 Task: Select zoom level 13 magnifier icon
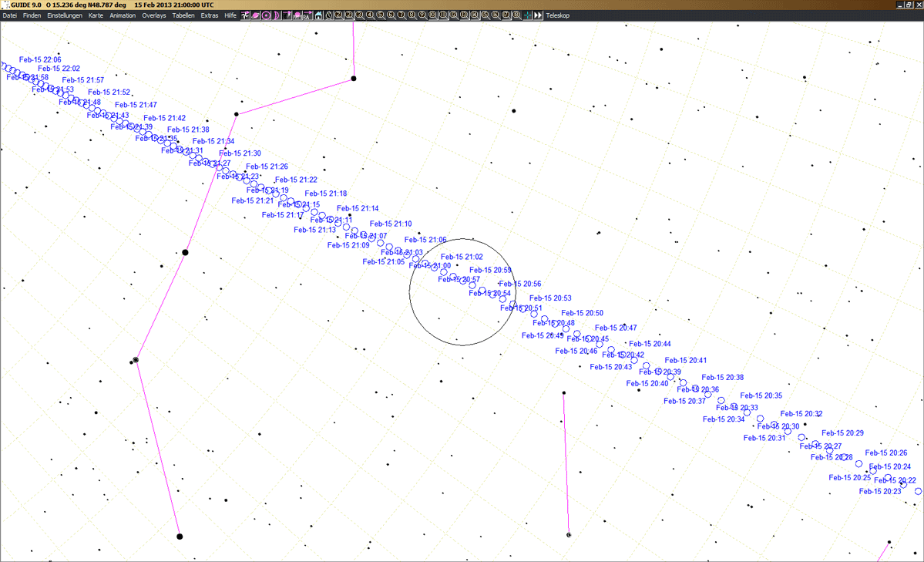coord(464,15)
